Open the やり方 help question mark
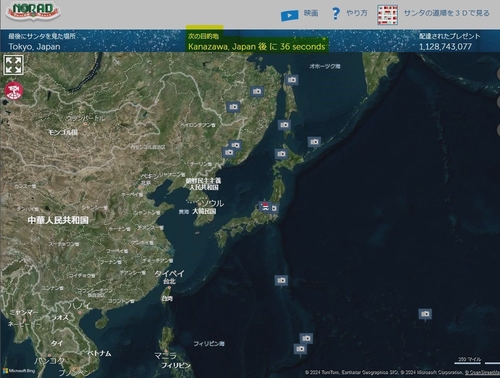Viewport: 500px width, 378px height. coord(336,13)
